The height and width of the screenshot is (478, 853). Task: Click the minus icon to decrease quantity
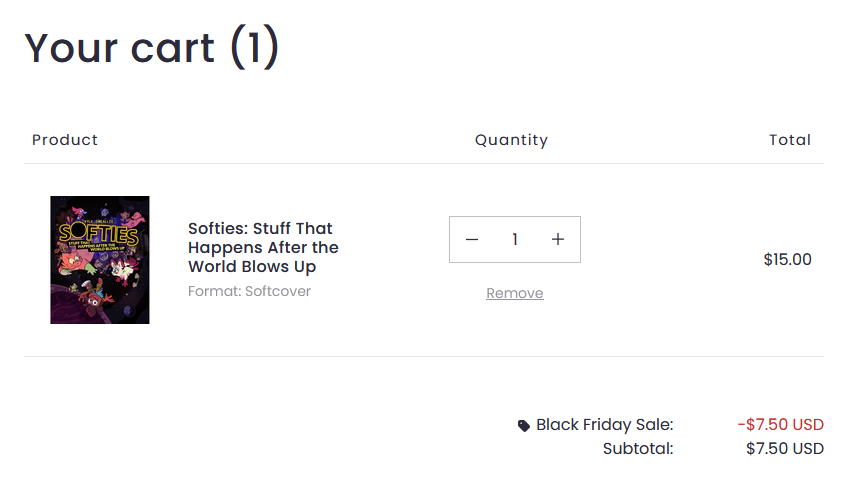472,240
